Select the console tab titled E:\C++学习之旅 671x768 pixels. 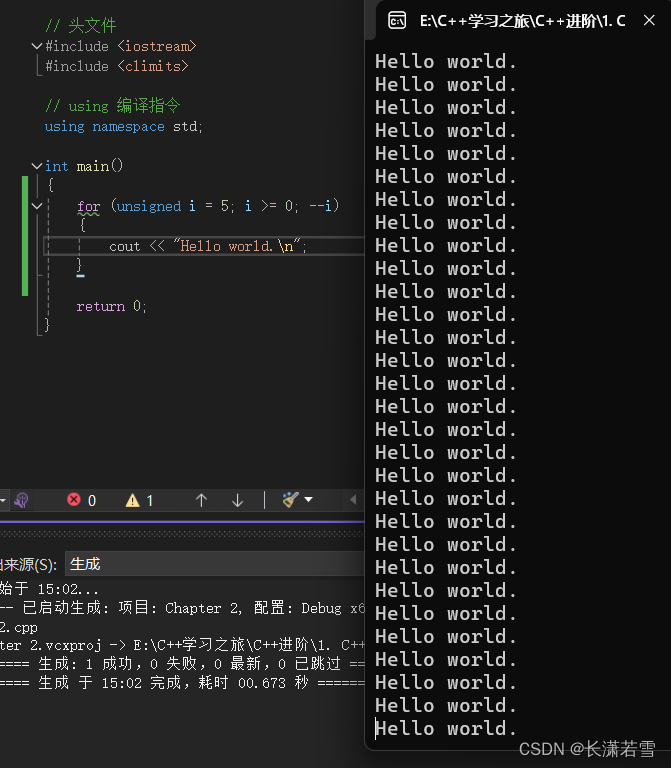click(x=523, y=21)
